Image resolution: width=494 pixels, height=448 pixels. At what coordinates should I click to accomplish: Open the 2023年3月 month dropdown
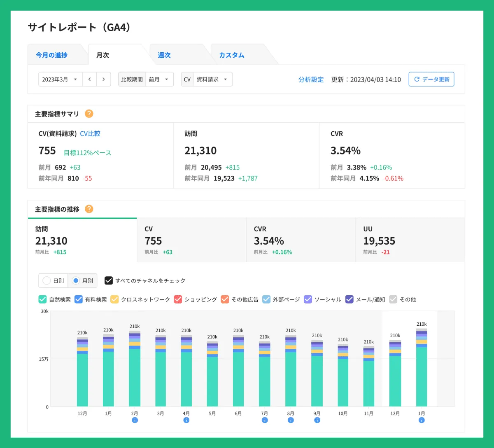pyautogui.click(x=60, y=79)
